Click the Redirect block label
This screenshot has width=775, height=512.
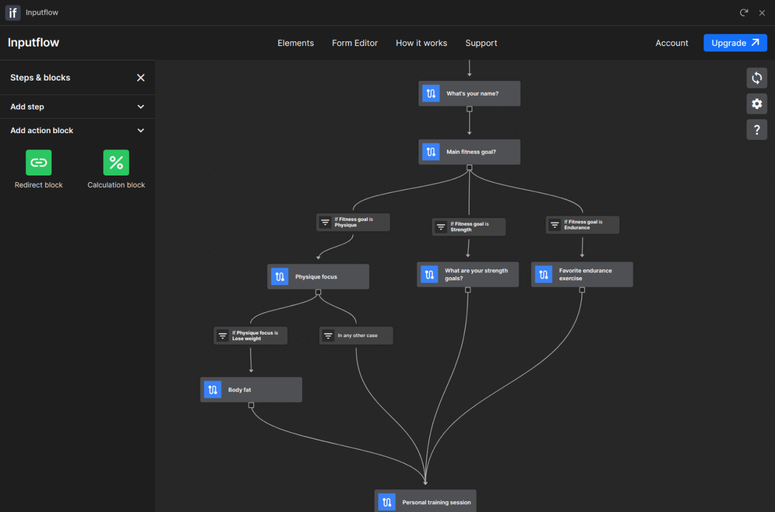tap(39, 185)
